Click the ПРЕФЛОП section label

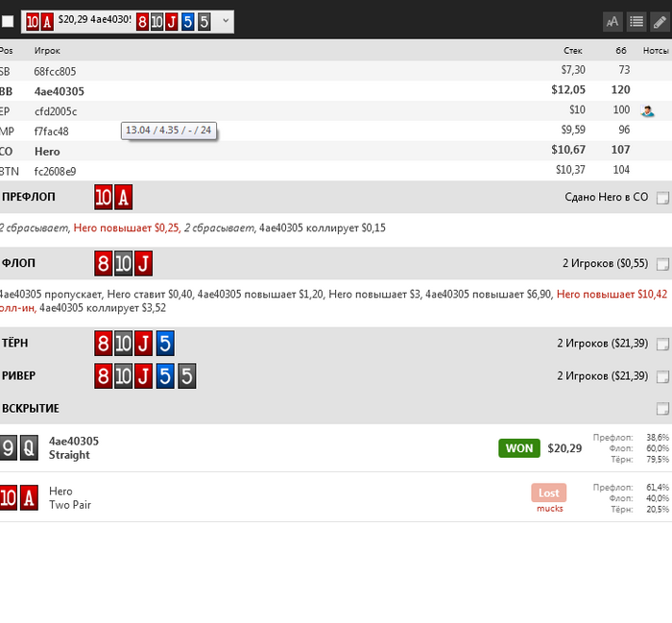tap(28, 197)
